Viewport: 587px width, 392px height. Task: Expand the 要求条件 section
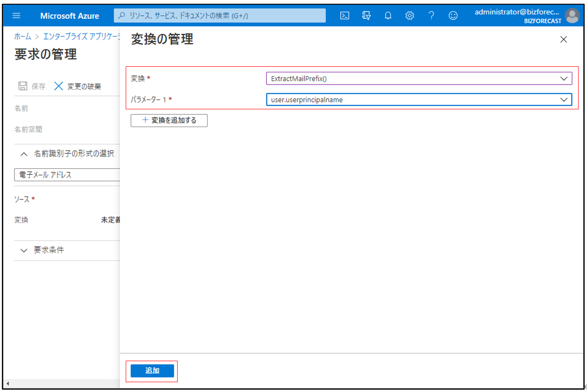24,250
